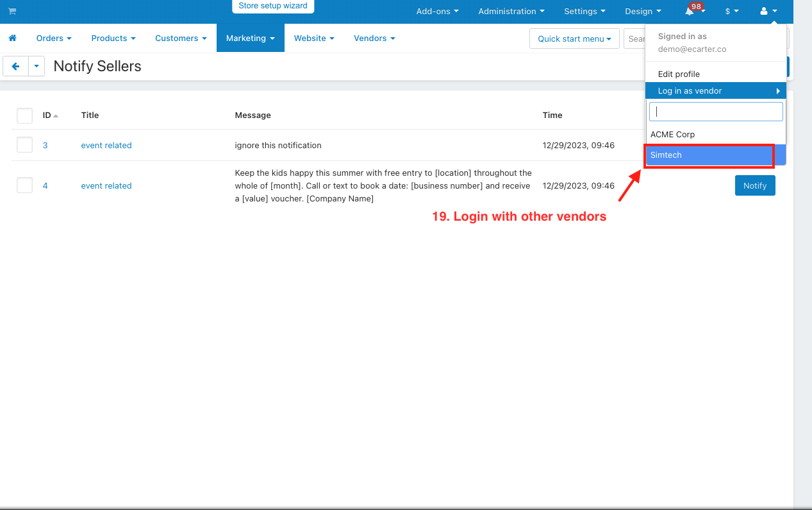Click the back arrow button
The width and height of the screenshot is (812, 510).
click(15, 66)
